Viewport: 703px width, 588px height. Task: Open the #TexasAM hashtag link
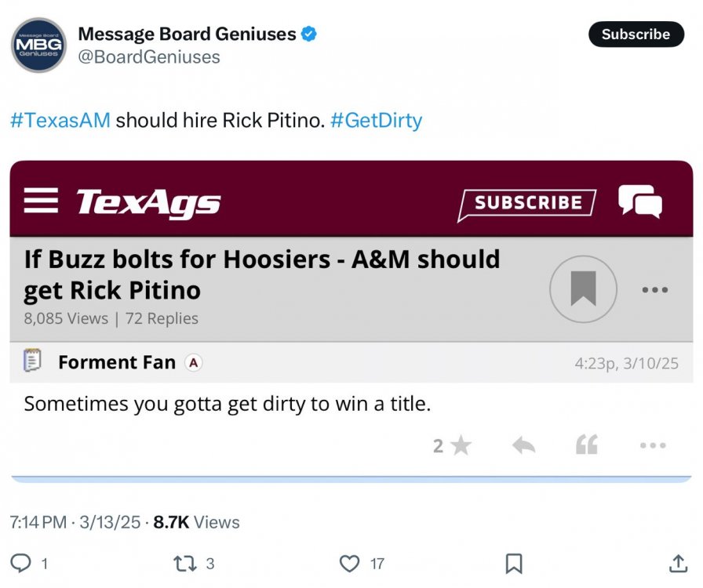pos(60,121)
